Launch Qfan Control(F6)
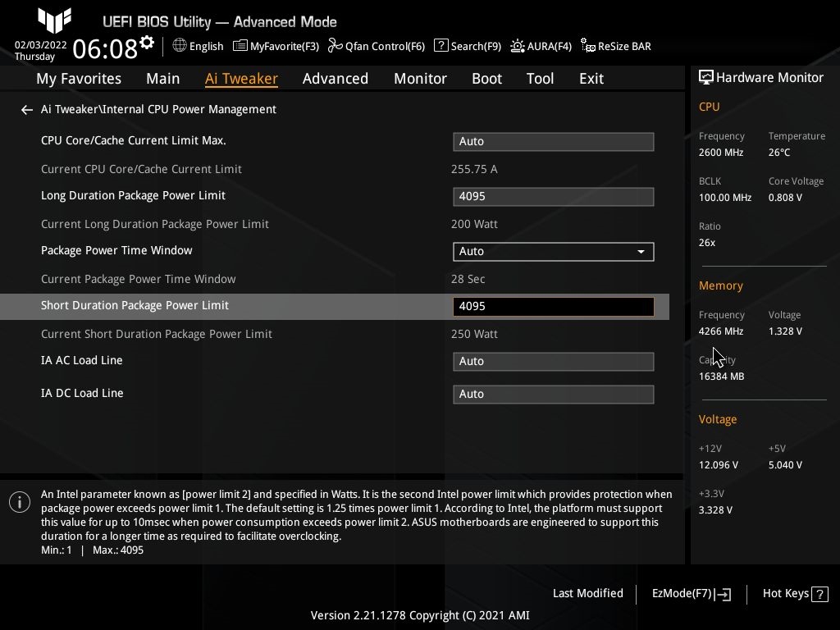 (377, 46)
